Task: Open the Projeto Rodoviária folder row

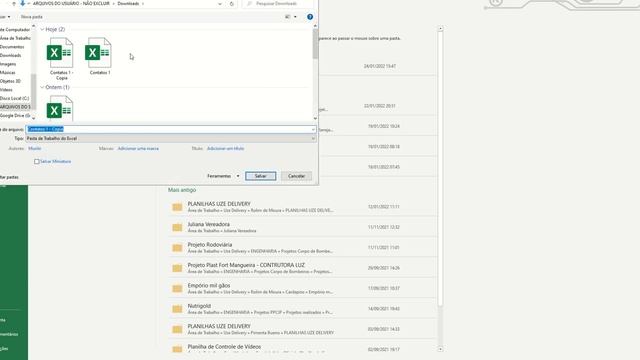Action: [x=302, y=248]
